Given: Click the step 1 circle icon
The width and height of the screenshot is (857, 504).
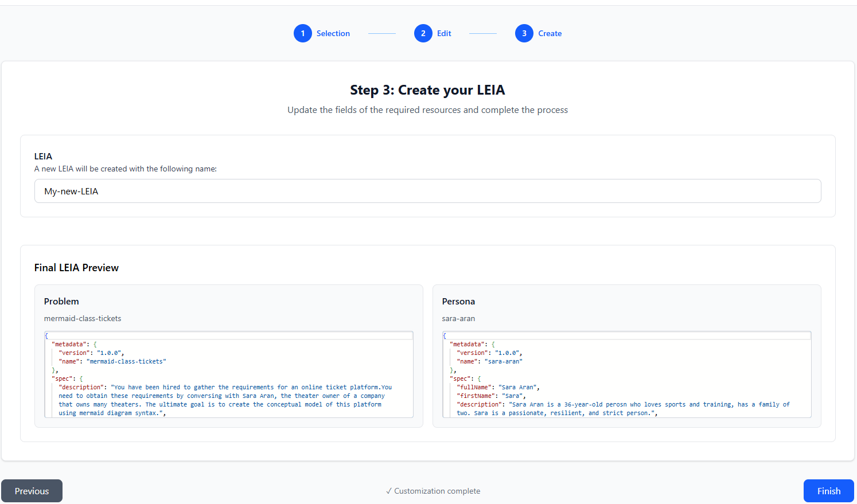Looking at the screenshot, I should (x=302, y=33).
